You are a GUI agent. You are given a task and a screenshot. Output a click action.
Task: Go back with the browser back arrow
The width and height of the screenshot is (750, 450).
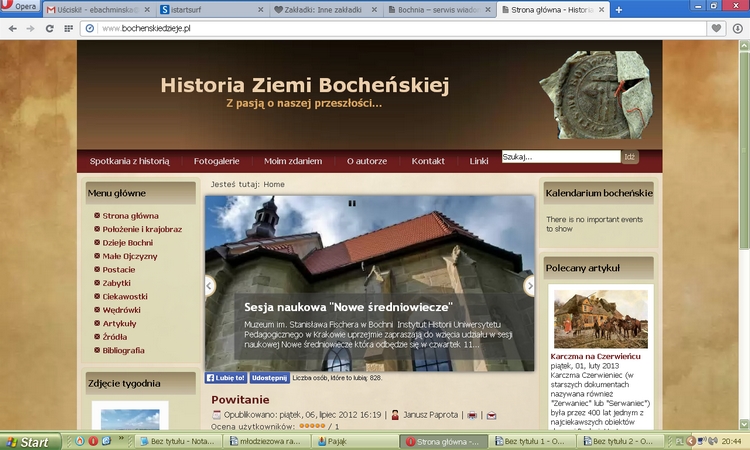click(13, 29)
